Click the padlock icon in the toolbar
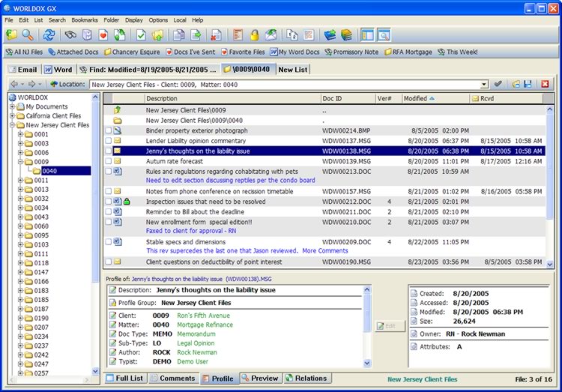562x392 pixels. coord(255,35)
